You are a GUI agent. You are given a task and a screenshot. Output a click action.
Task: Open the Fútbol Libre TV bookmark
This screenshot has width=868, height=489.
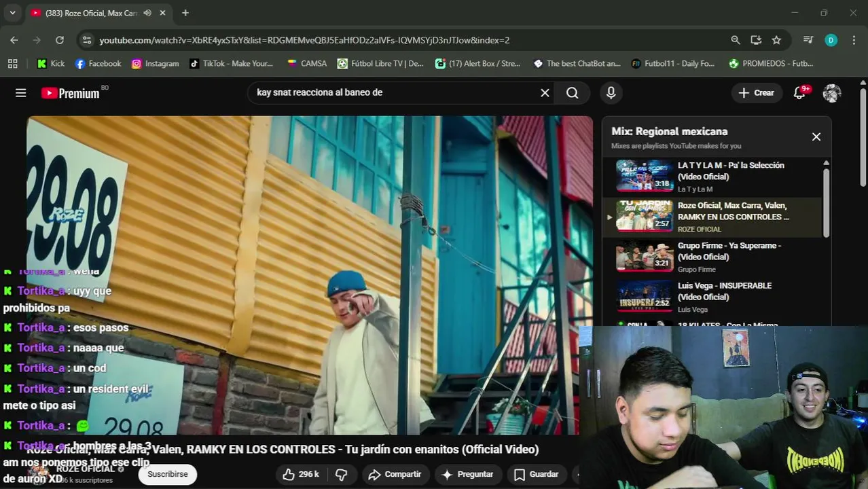(380, 63)
